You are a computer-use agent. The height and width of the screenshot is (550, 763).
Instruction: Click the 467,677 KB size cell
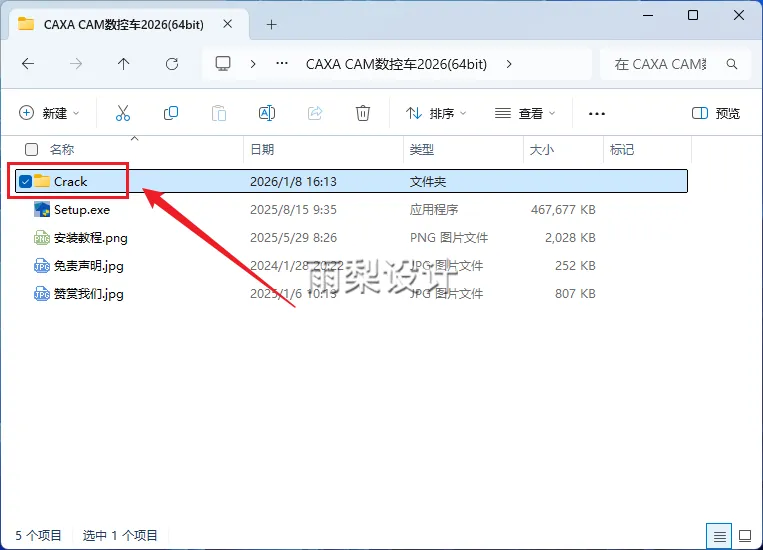point(563,210)
